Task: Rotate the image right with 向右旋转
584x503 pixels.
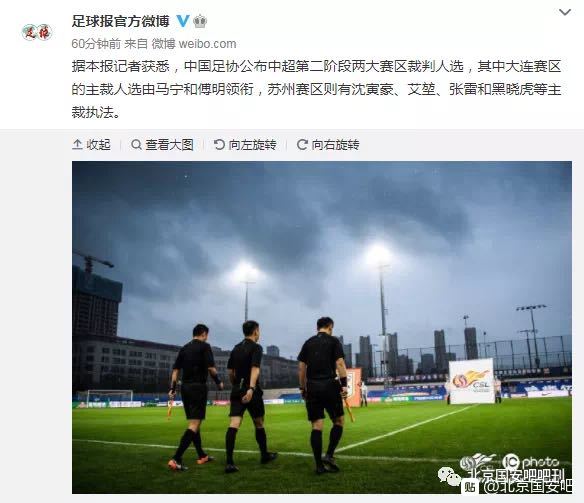Action: [328, 144]
